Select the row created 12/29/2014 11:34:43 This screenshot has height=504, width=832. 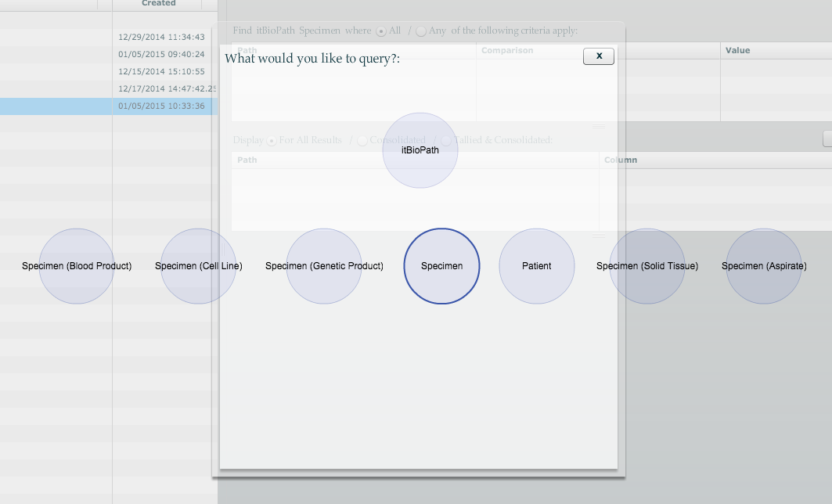(x=109, y=37)
